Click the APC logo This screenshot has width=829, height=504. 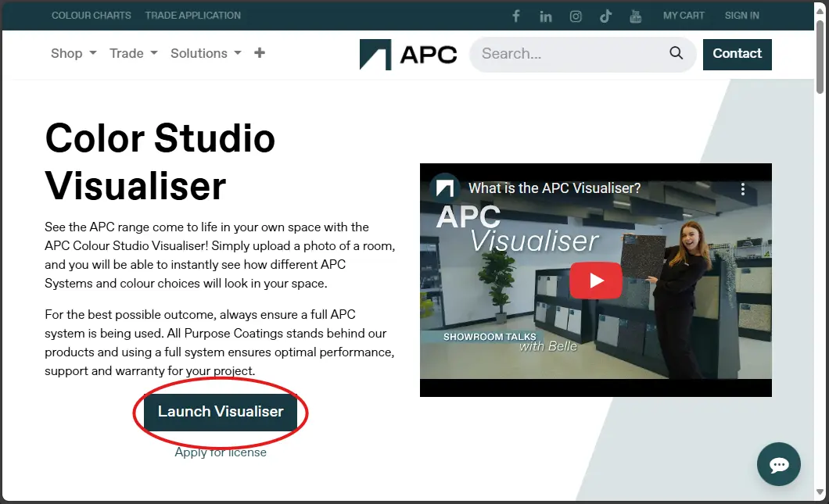click(x=408, y=55)
